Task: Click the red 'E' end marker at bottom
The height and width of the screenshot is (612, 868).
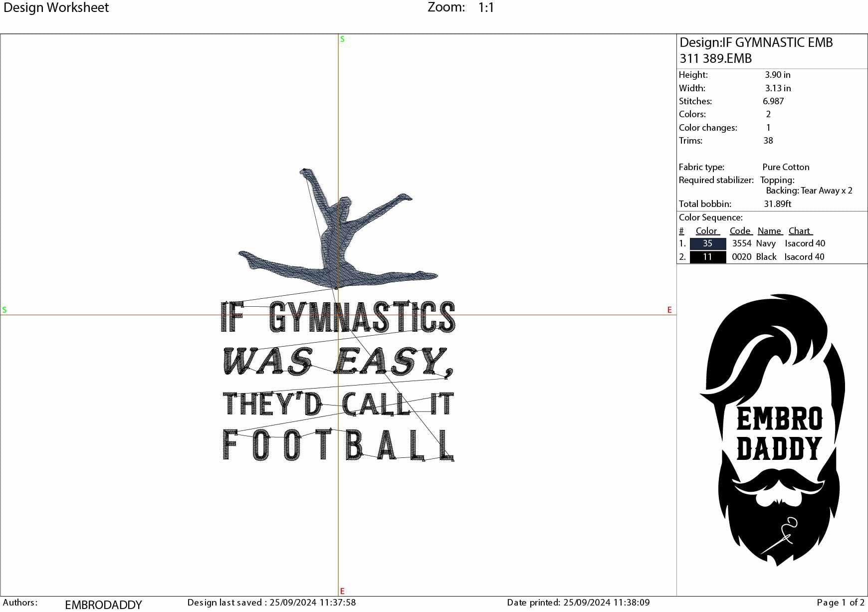Action: point(342,591)
